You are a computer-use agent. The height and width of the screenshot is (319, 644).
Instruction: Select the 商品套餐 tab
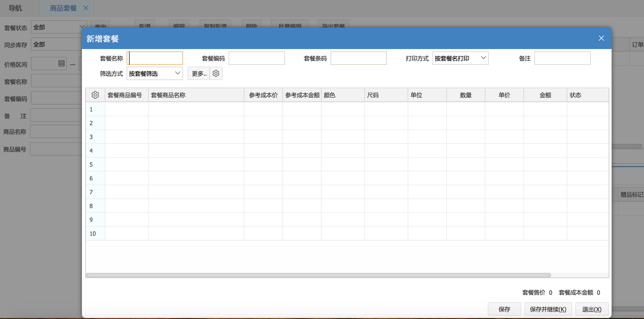[63, 8]
